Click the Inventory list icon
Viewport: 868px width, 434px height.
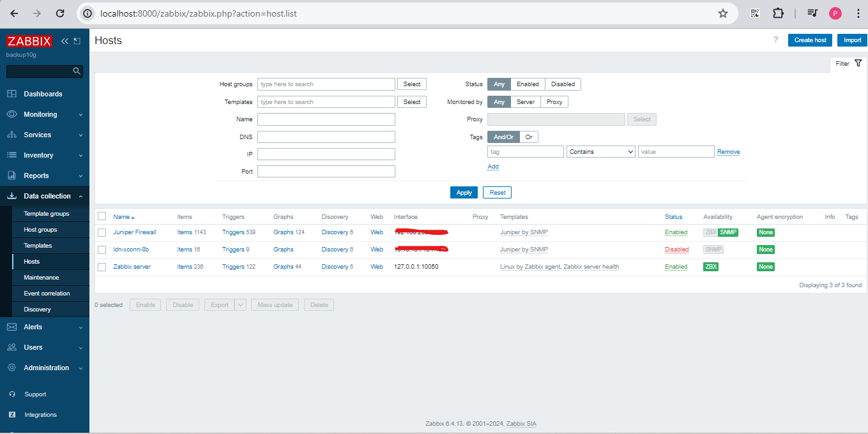(x=11, y=155)
